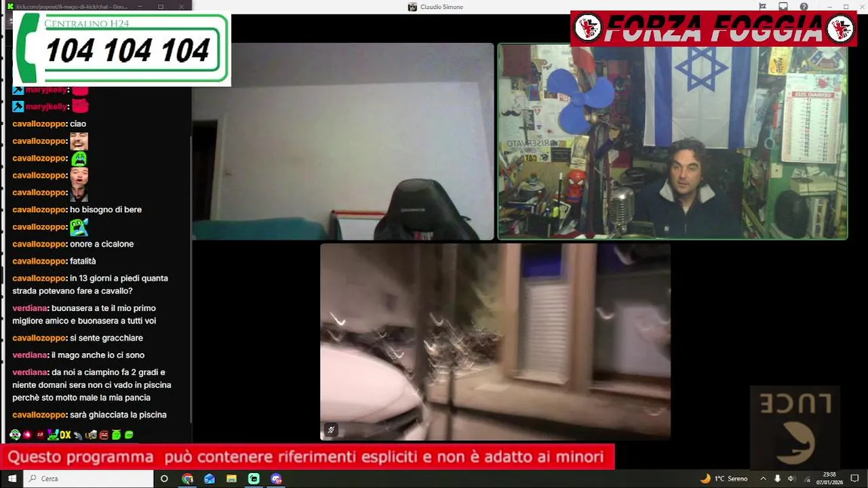The image size is (868, 488).
Task: Click the yellow OX emote in emote bar
Action: point(65,434)
